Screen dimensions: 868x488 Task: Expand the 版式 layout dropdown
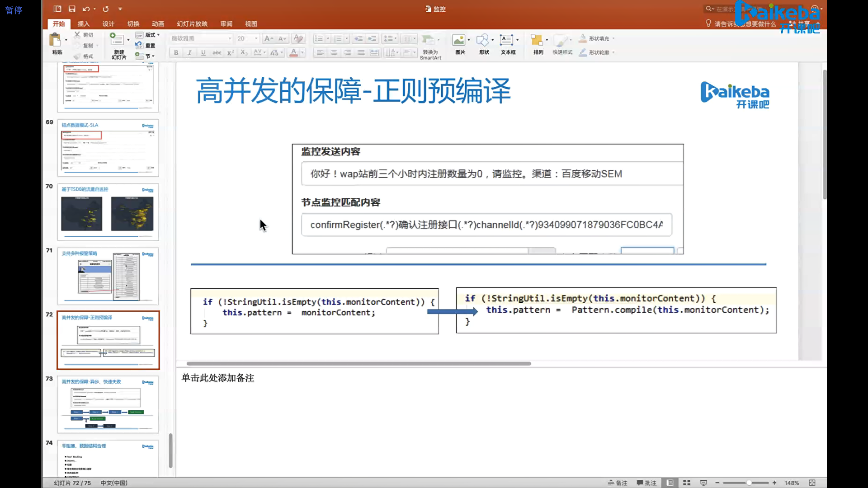pyautogui.click(x=152, y=35)
